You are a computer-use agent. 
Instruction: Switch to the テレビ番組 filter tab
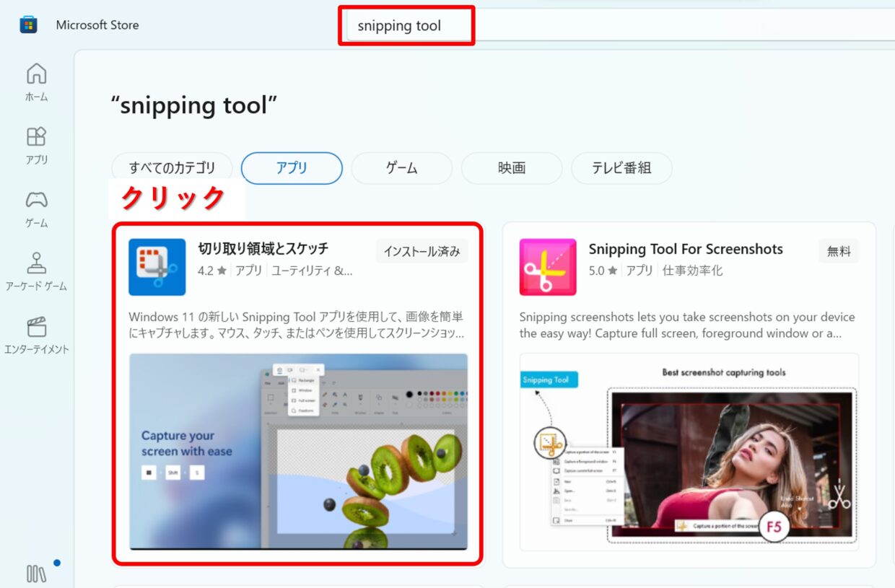[621, 168]
